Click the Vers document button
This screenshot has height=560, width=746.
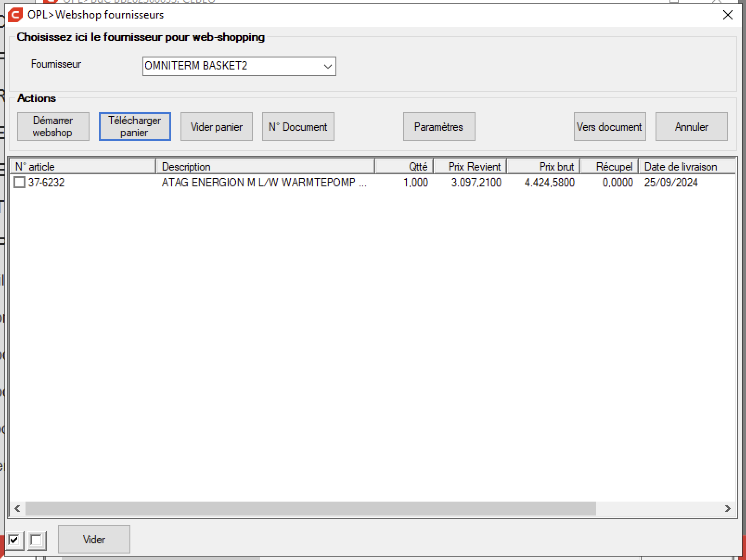point(610,127)
